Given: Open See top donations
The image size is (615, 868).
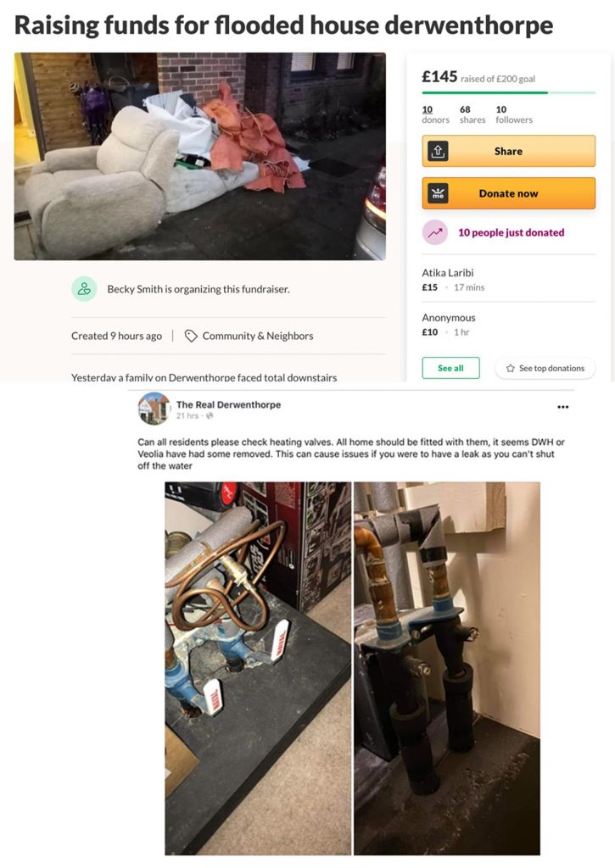Looking at the screenshot, I should 545,368.
